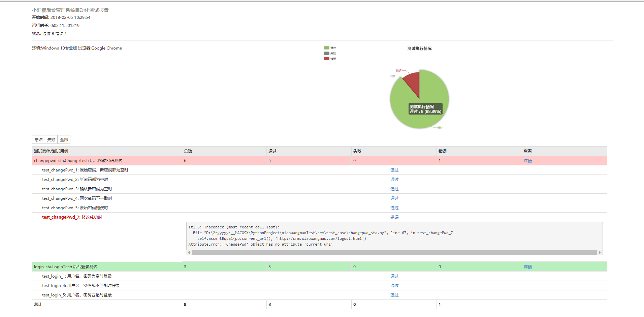Toggle red 错误 legend swatch in chart
Viewport: 644px width, 317px height.
click(x=326, y=59)
